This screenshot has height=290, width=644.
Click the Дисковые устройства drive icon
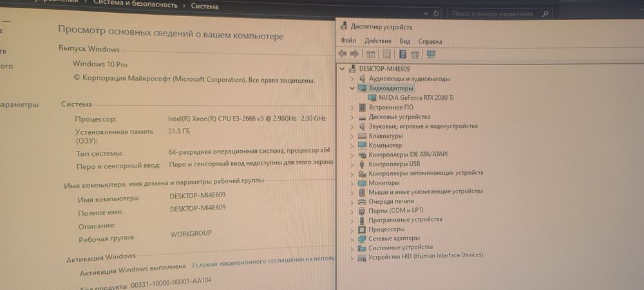pyautogui.click(x=362, y=117)
